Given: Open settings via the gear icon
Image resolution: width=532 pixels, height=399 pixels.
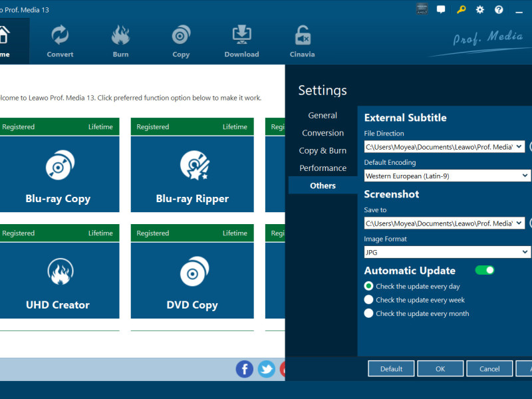Looking at the screenshot, I should [479, 9].
